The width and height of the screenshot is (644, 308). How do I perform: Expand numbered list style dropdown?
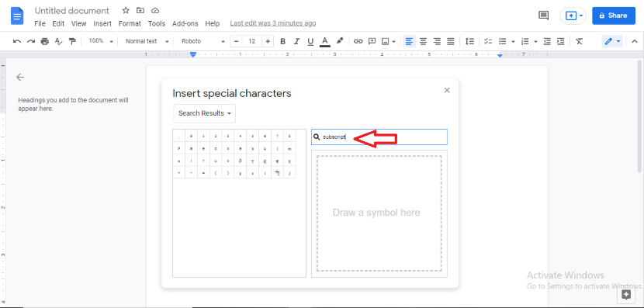(x=535, y=41)
